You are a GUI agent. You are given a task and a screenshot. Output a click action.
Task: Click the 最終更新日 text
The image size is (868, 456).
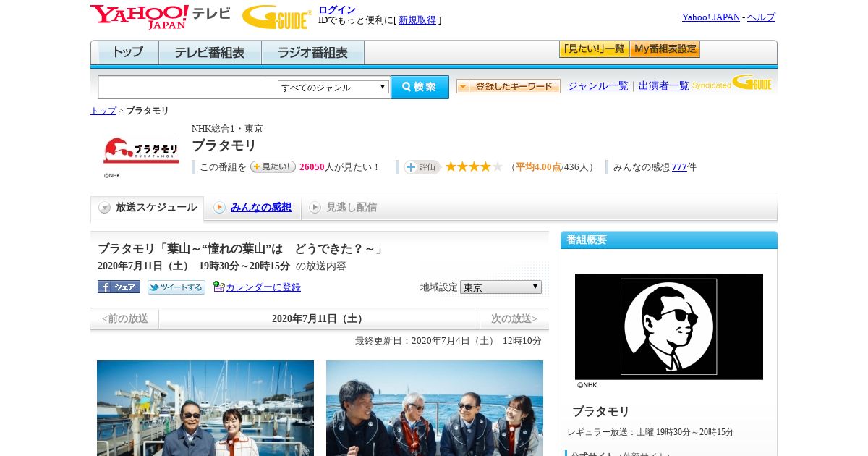(x=448, y=341)
